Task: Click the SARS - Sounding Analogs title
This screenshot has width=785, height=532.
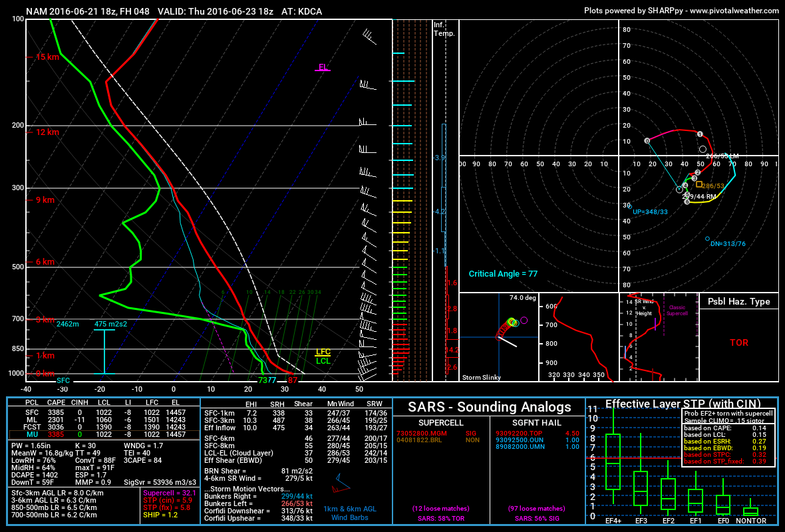Action: pos(489,407)
